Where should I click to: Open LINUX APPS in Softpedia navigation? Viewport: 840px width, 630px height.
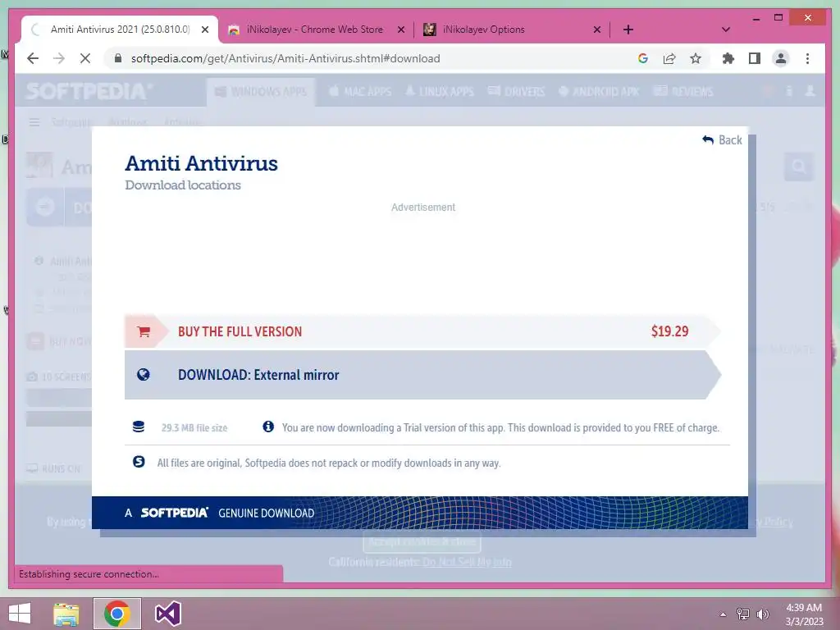pos(440,92)
